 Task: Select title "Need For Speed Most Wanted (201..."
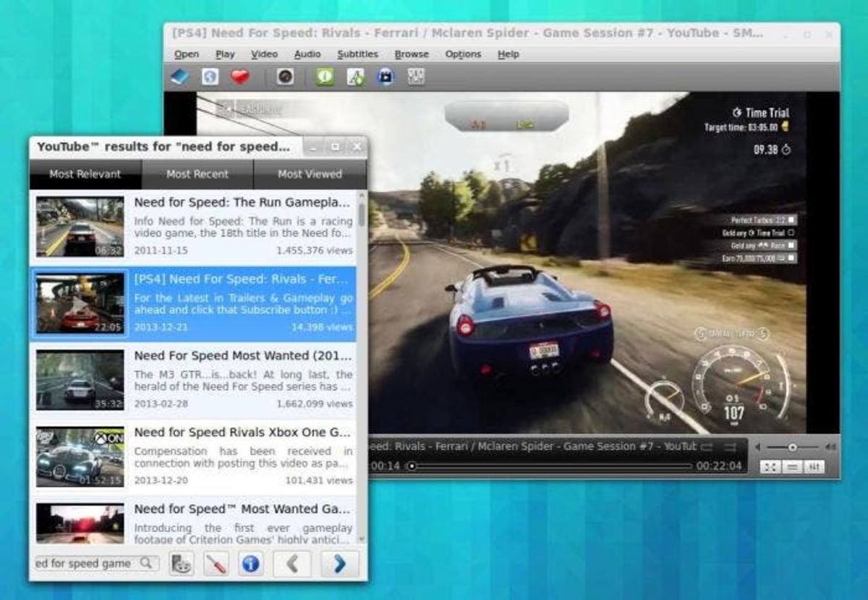[x=243, y=356]
